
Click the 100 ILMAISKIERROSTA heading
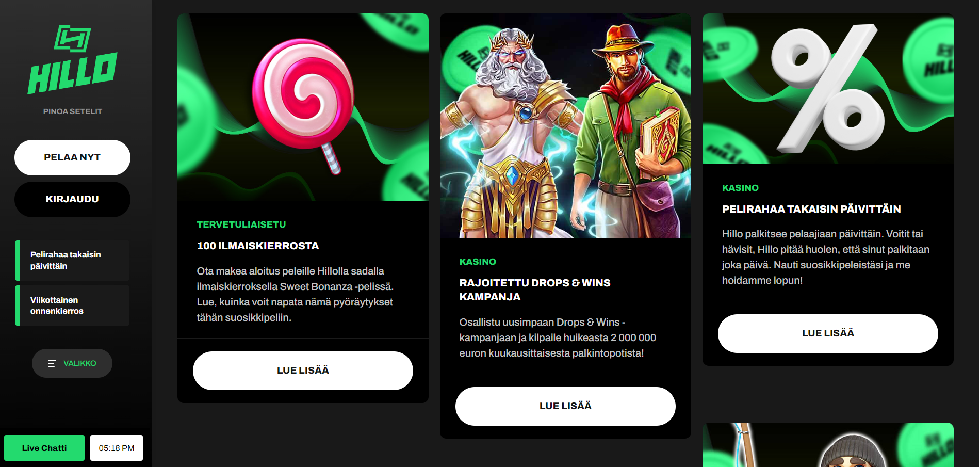point(258,246)
